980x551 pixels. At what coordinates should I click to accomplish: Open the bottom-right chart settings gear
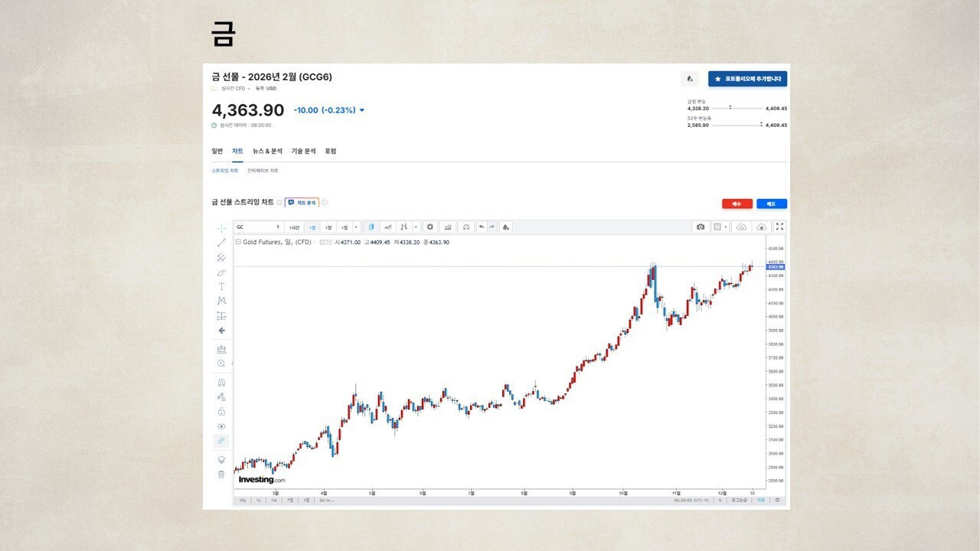coord(777,500)
